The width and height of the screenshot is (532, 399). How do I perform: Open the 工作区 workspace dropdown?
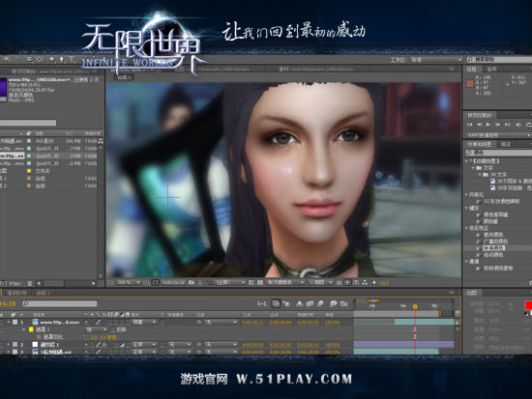click(x=436, y=60)
